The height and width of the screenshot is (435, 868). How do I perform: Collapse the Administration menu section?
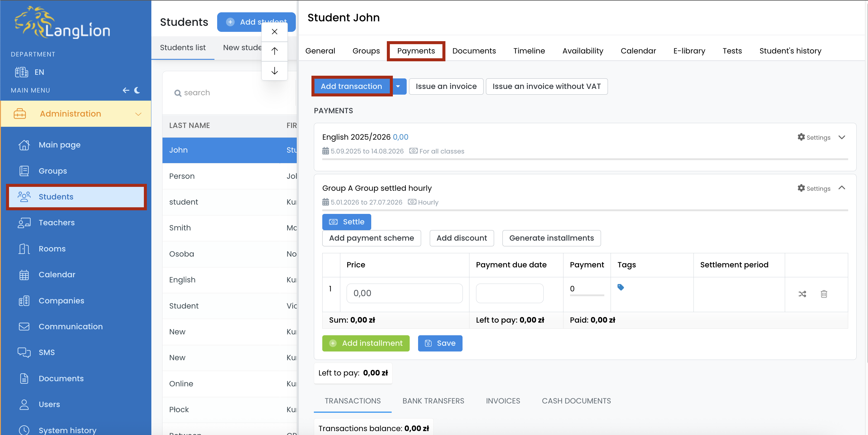pos(138,114)
